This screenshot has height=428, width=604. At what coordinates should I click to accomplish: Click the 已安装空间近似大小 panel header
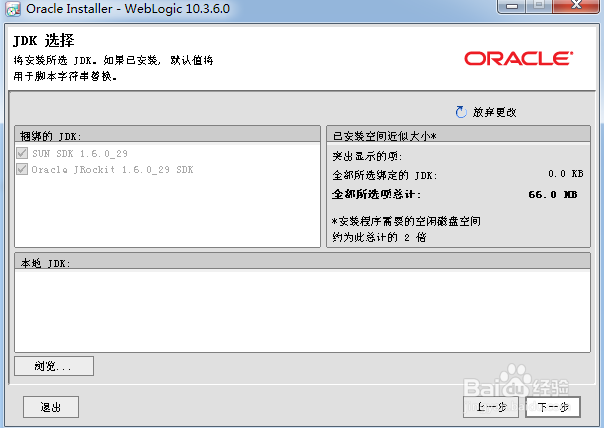tap(458, 136)
